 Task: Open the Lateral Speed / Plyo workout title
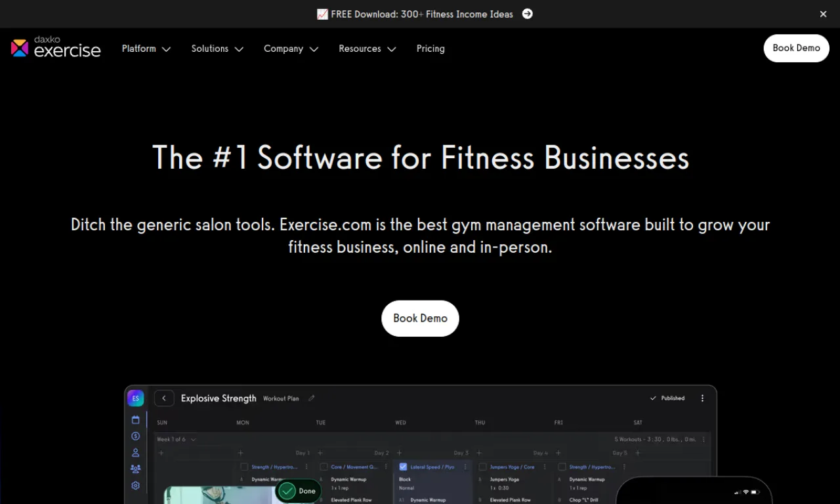tap(432, 467)
